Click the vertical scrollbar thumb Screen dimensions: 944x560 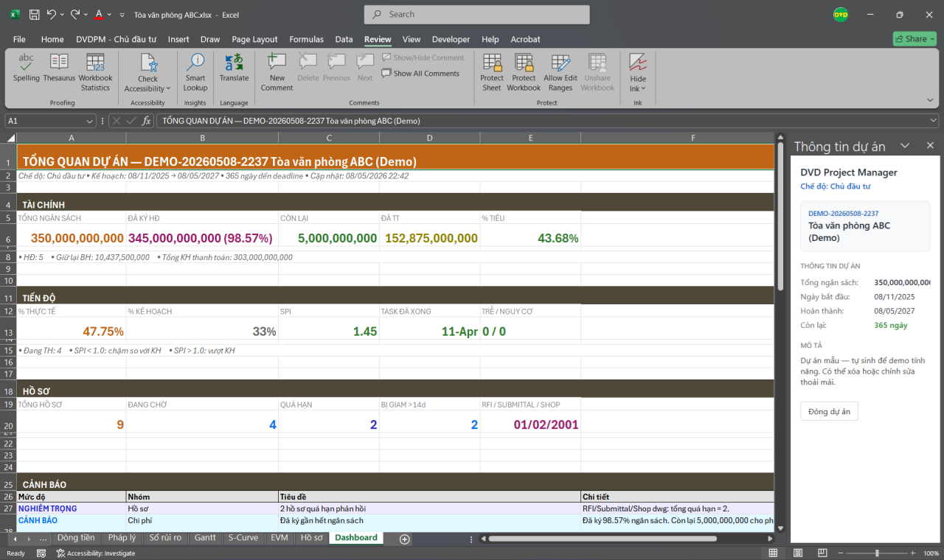tap(781, 217)
